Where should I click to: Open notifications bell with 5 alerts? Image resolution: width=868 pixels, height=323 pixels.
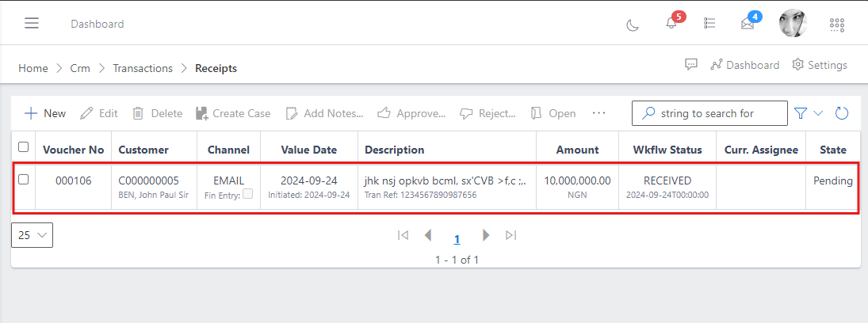[671, 24]
